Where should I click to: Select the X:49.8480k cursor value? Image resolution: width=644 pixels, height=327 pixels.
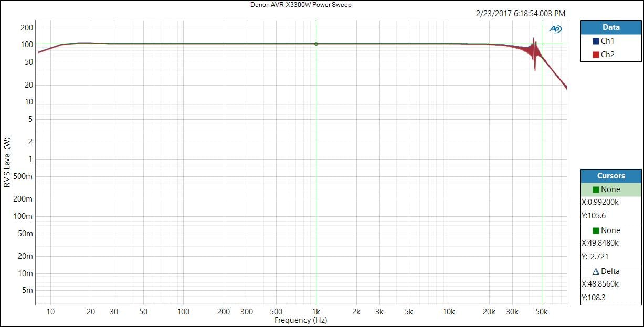point(600,242)
